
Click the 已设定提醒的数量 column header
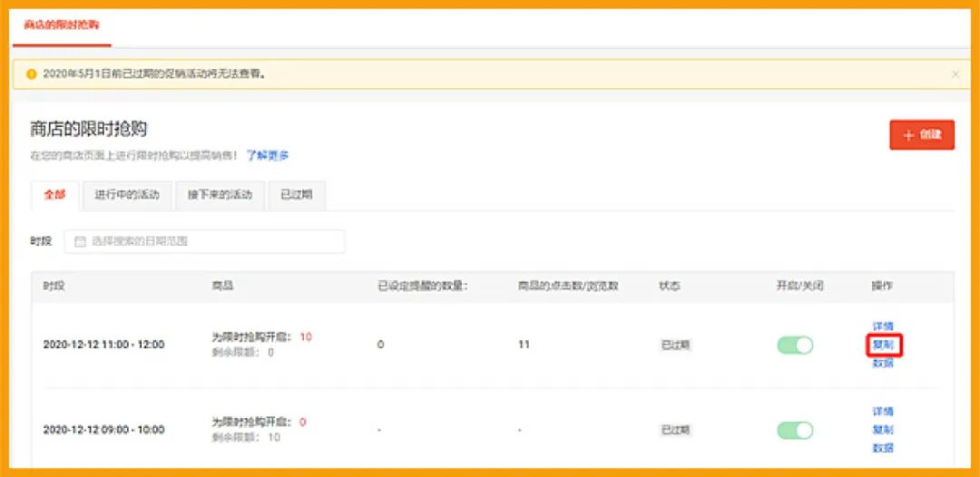point(423,287)
